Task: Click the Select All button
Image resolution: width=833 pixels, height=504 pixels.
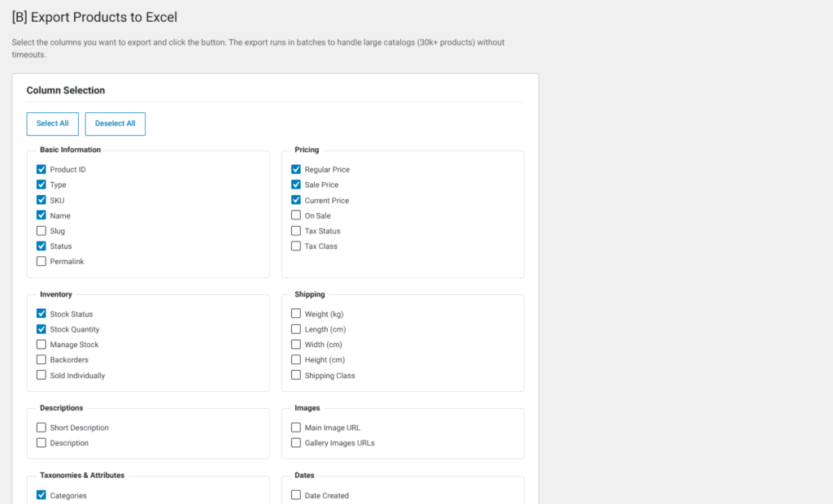Action: click(53, 124)
